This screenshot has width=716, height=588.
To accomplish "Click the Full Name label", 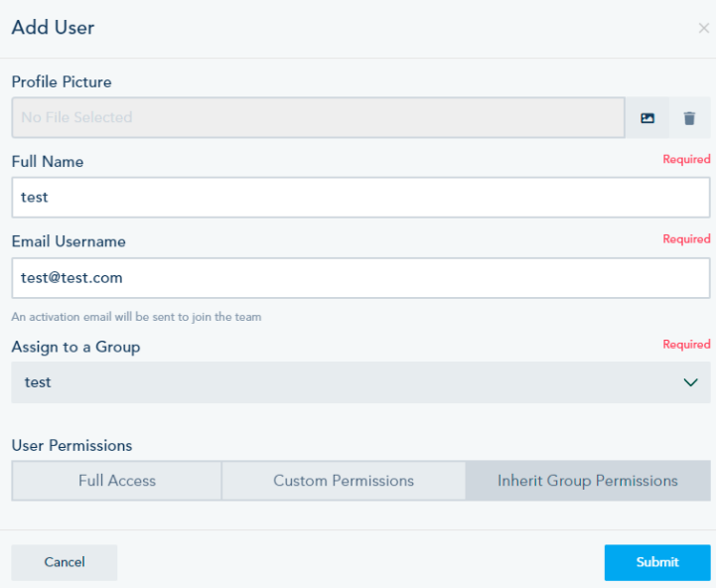I will pyautogui.click(x=48, y=162).
